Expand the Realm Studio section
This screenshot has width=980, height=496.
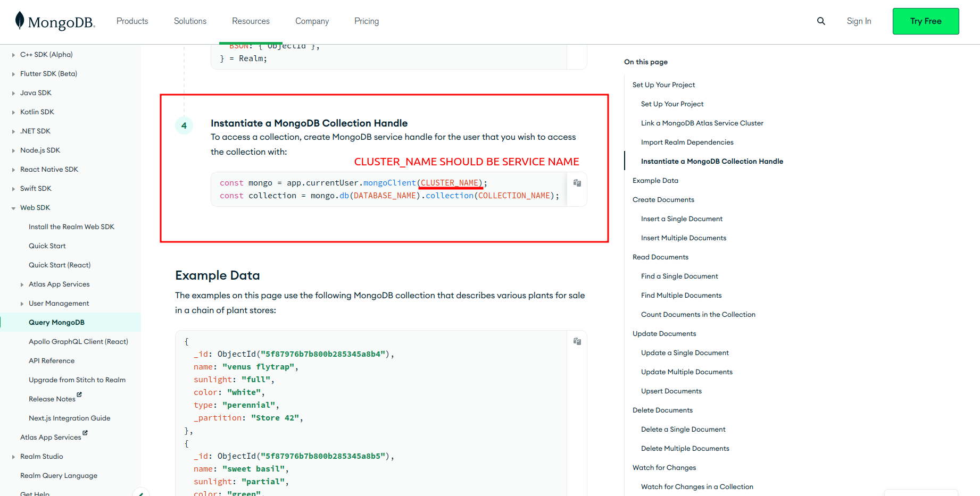(13, 457)
